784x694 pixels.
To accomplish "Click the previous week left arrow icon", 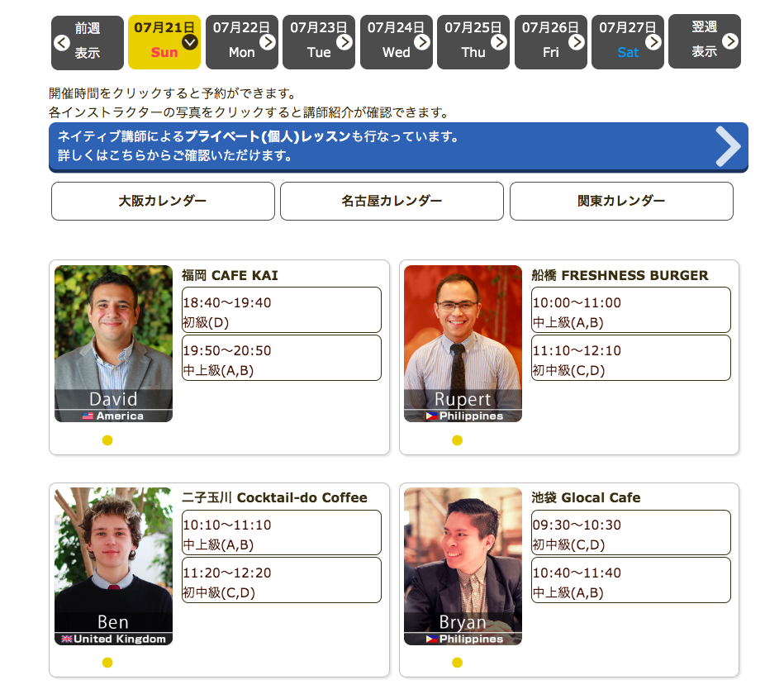I will (62, 43).
